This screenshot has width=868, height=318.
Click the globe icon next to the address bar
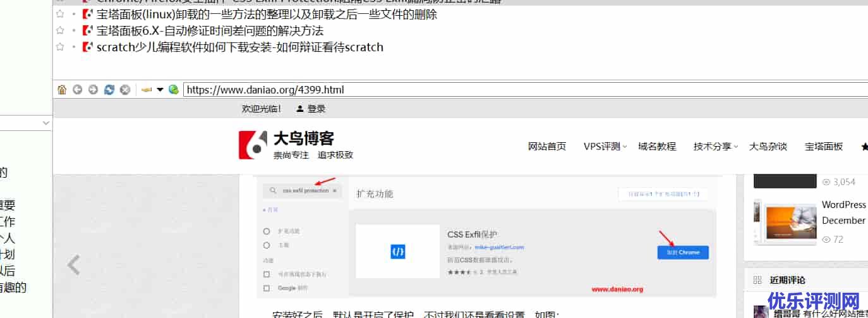click(x=173, y=90)
